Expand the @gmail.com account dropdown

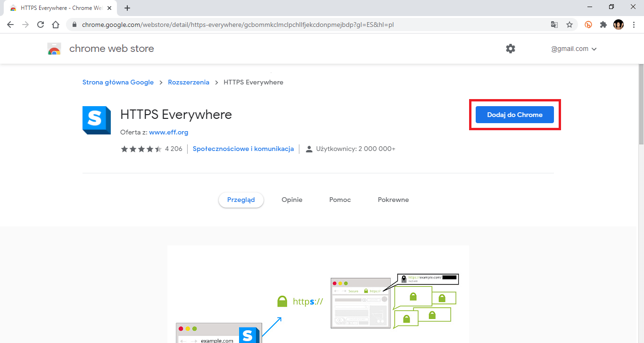(x=574, y=49)
